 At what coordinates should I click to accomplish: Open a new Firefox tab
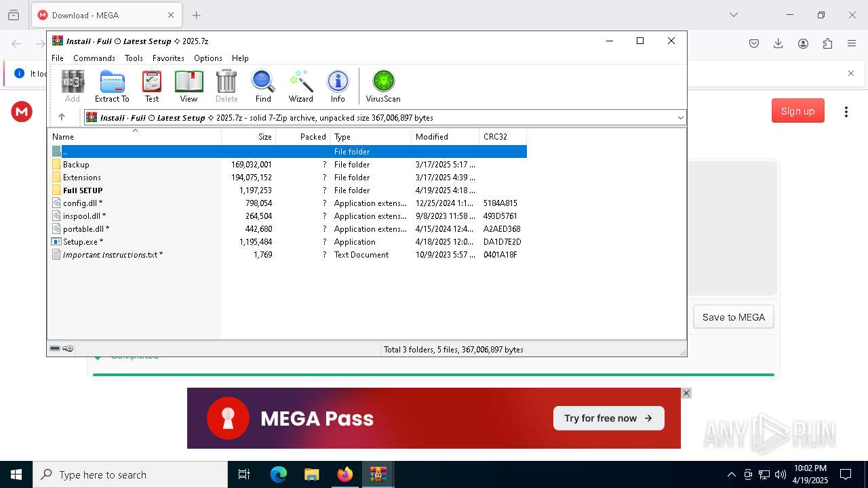coord(197,15)
